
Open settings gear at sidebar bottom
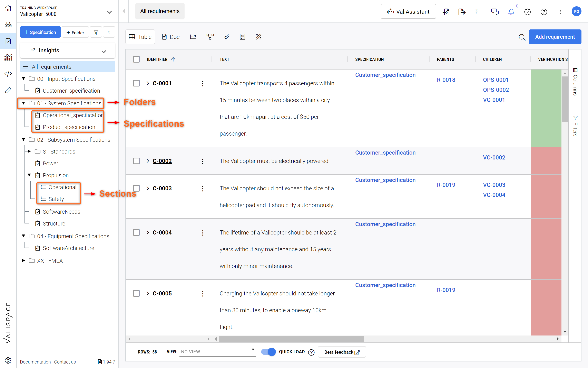(8, 360)
